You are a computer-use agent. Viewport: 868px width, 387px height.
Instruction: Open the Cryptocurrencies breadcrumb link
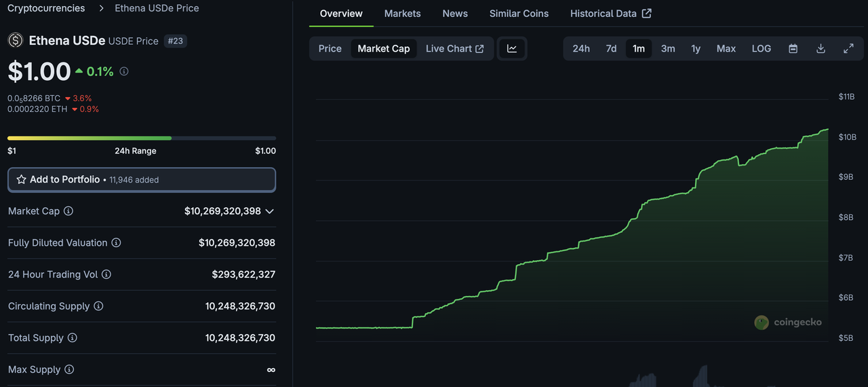(46, 8)
